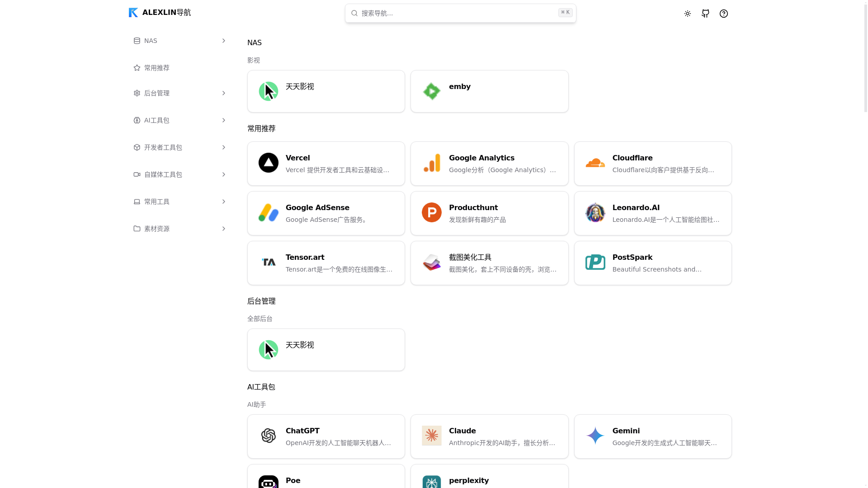Click the ALEXLIN logo icon
Image resolution: width=868 pixels, height=488 pixels.
click(x=133, y=13)
